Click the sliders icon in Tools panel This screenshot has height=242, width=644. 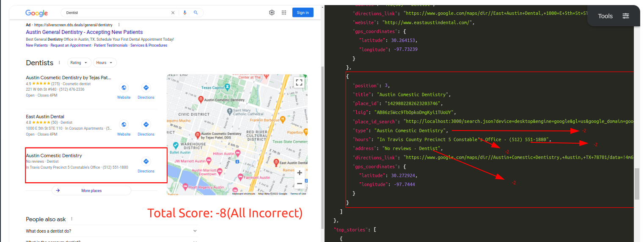click(x=626, y=16)
